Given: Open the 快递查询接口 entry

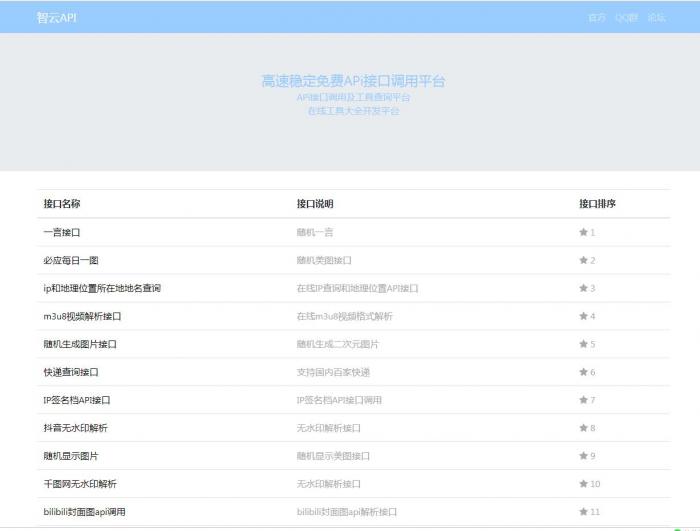Looking at the screenshot, I should (x=71, y=372).
